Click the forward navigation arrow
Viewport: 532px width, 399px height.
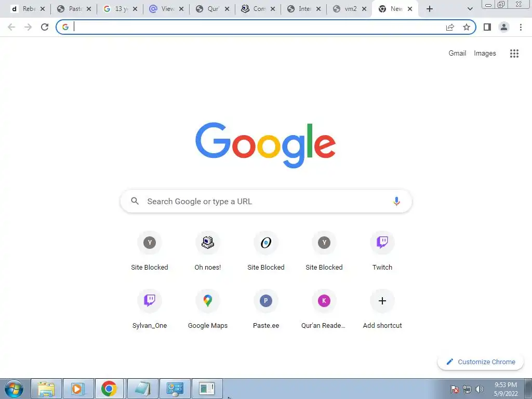(28, 27)
